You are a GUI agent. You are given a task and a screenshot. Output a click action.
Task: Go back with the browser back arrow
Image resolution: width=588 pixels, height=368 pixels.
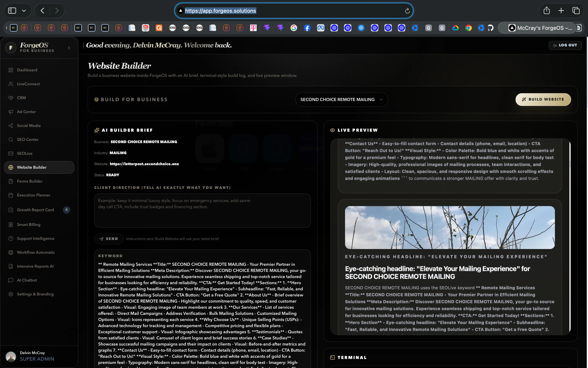coord(42,11)
